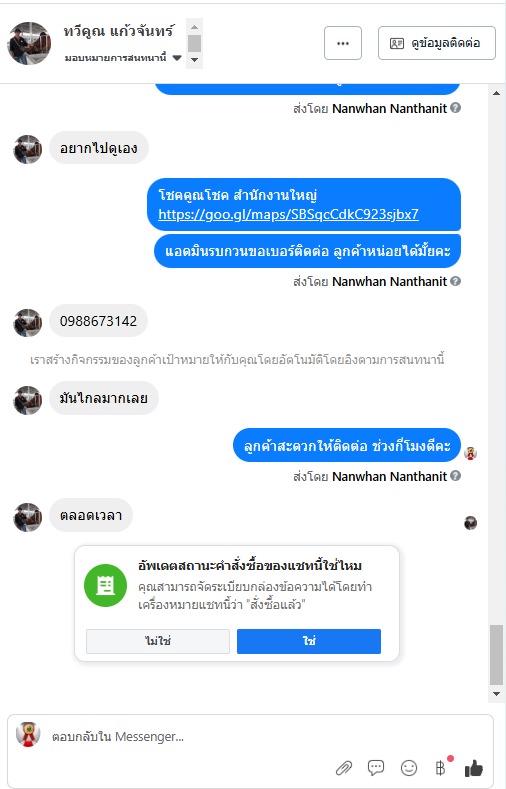This screenshot has width=506, height=789.
Task: Expand มอบหมายการสนทนานี้ assignment dropdown
Action: pos(123,57)
